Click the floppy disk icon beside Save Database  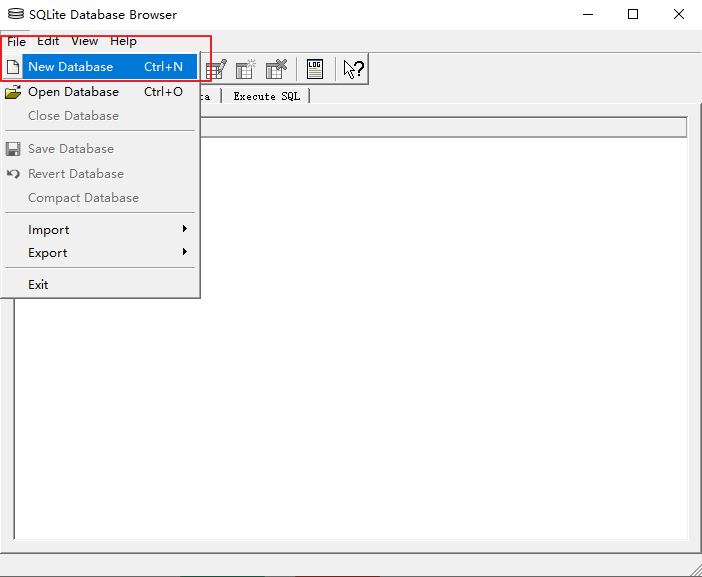click(x=13, y=149)
